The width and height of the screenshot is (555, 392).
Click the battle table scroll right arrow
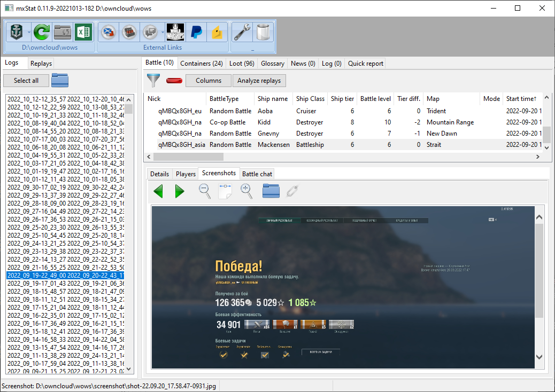click(538, 156)
